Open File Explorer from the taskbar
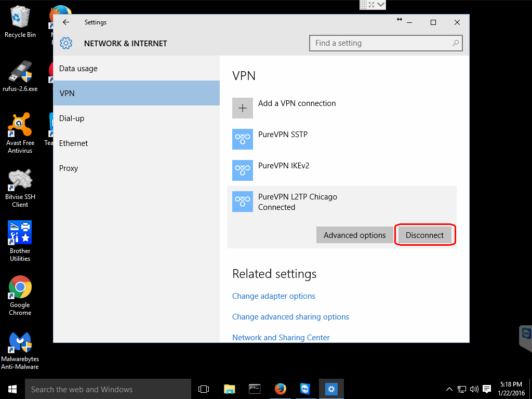 [229, 389]
